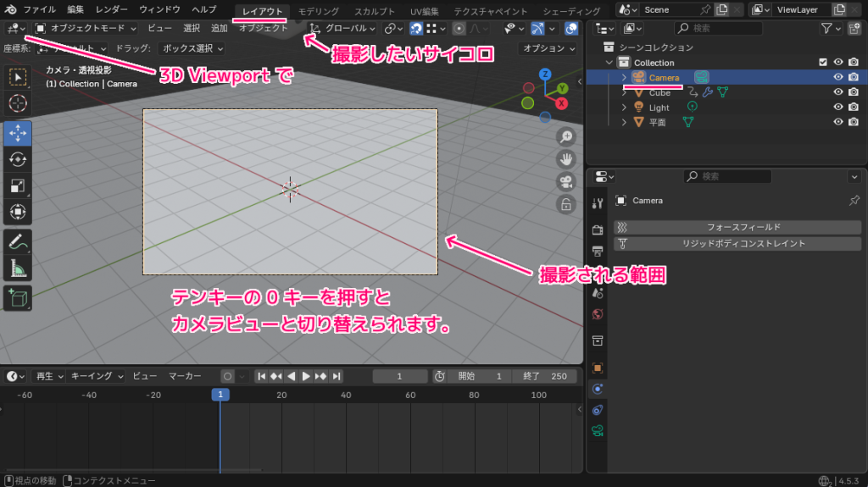Screen dimensions: 868x487
Task: Select the Move tool in the toolbar
Action: coord(18,133)
